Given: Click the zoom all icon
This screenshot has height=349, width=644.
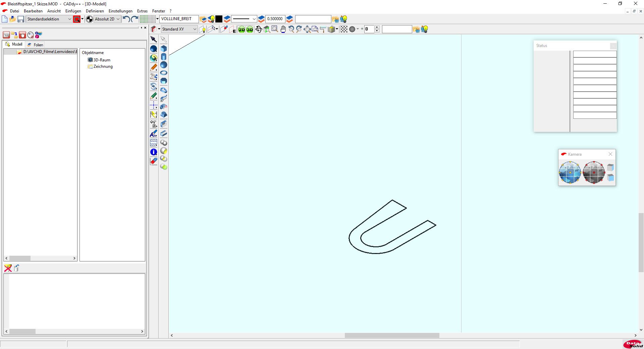Looking at the screenshot, I should (307, 29).
